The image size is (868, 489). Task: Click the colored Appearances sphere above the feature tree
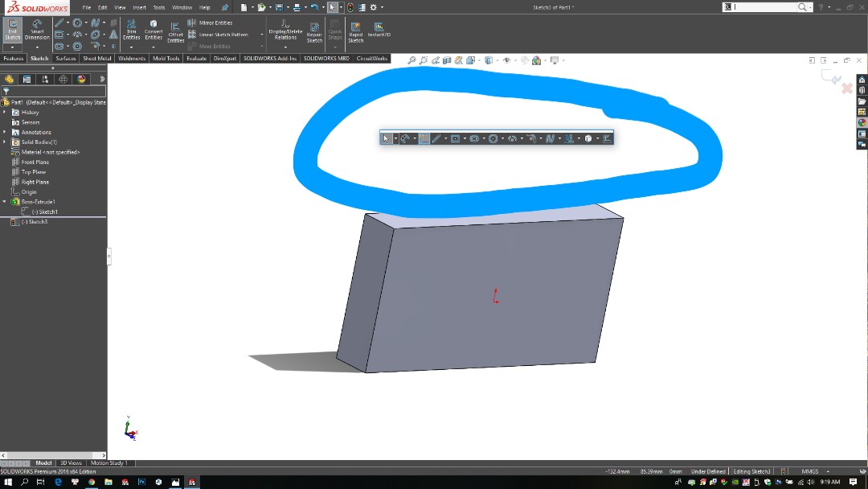click(x=81, y=78)
